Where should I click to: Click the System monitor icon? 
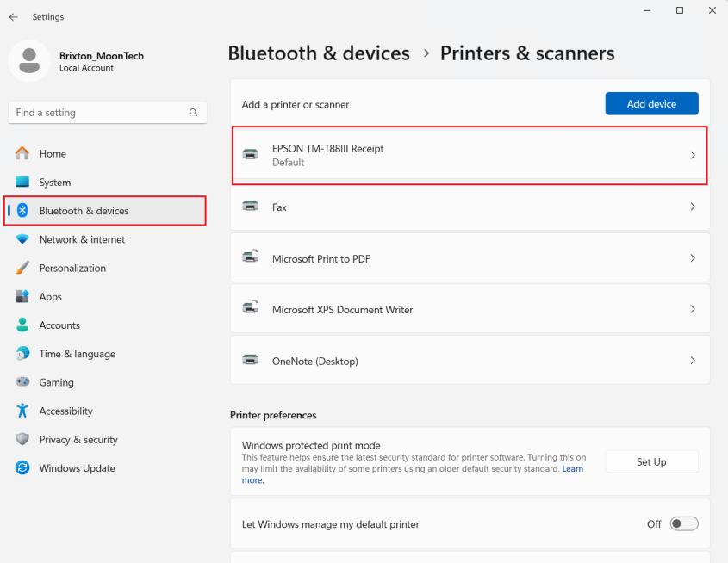pyautogui.click(x=22, y=182)
